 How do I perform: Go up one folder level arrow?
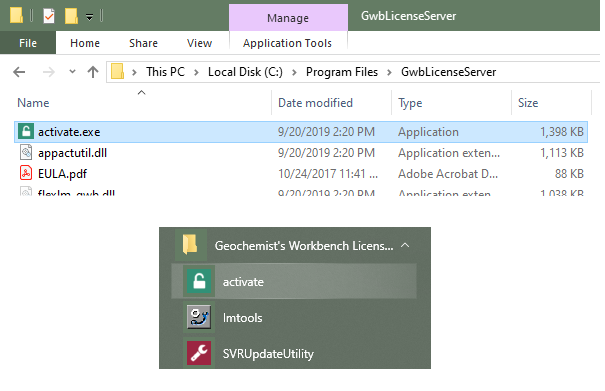coord(93,72)
